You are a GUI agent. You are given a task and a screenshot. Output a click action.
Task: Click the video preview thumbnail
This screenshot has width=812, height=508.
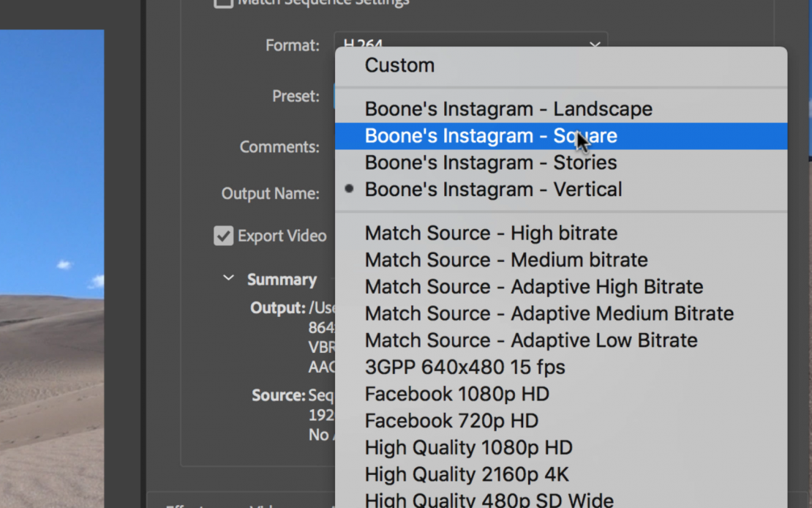click(51, 264)
